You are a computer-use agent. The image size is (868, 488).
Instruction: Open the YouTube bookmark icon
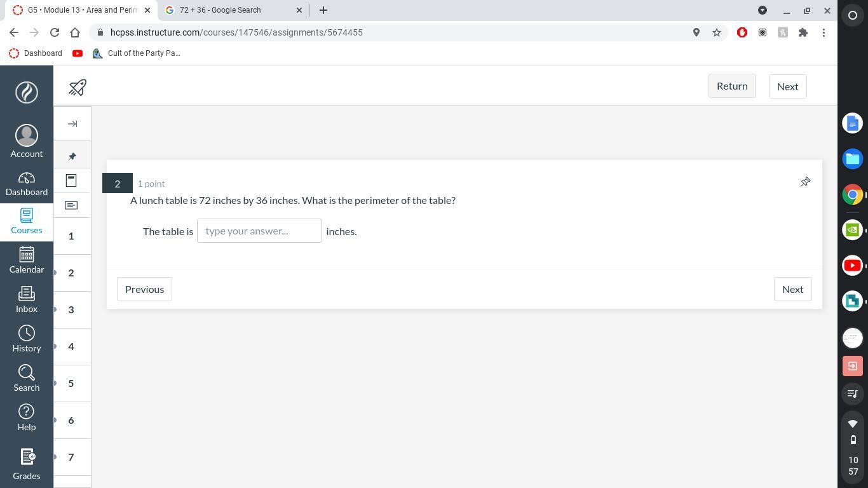point(78,53)
